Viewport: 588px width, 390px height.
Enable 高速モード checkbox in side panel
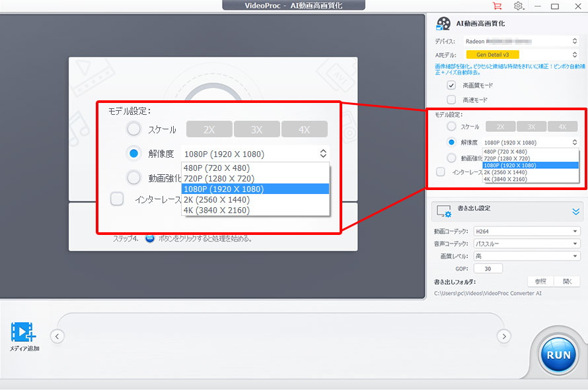(451, 100)
